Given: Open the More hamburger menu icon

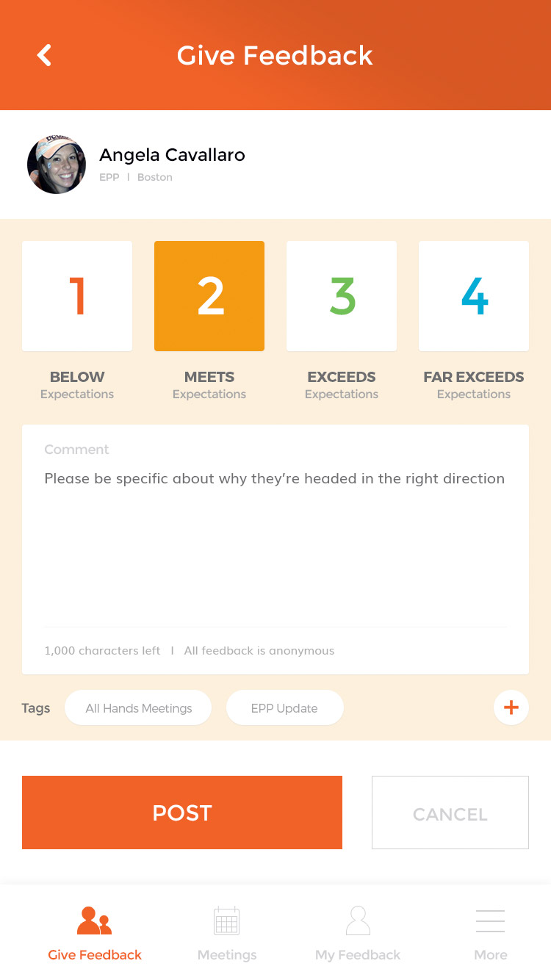Looking at the screenshot, I should pyautogui.click(x=490, y=920).
